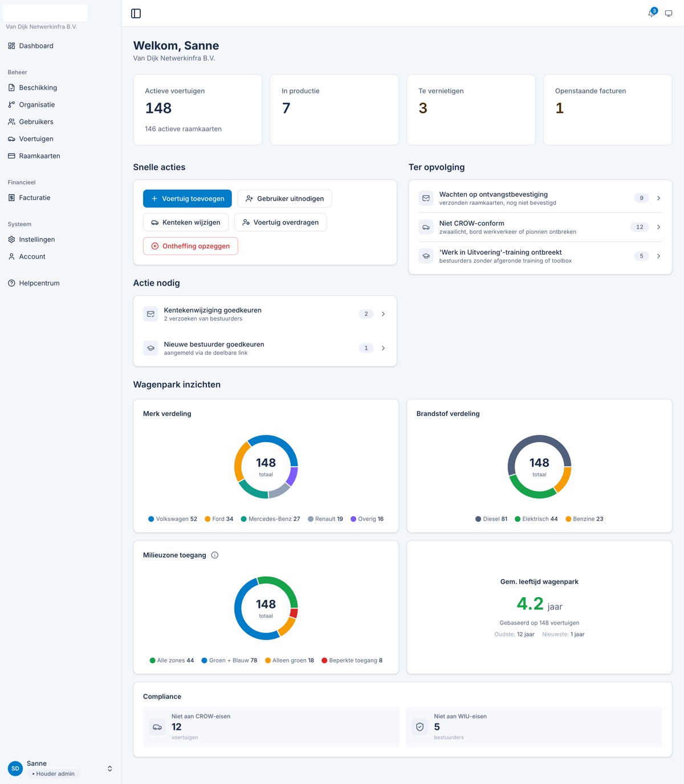Click the Te vernietigen 3 card
684x784 pixels.
point(471,110)
